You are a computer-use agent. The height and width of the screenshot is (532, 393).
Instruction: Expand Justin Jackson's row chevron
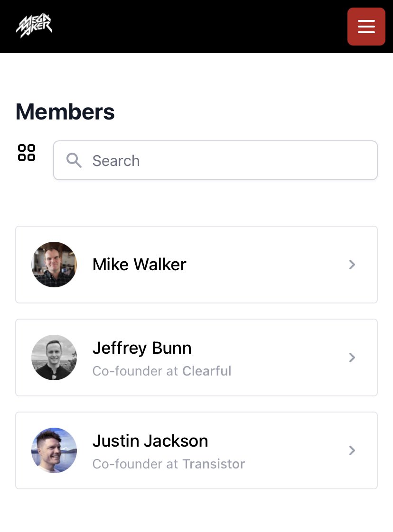click(352, 450)
